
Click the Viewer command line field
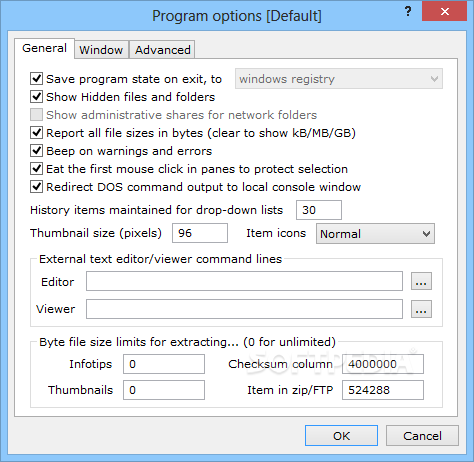coord(244,309)
